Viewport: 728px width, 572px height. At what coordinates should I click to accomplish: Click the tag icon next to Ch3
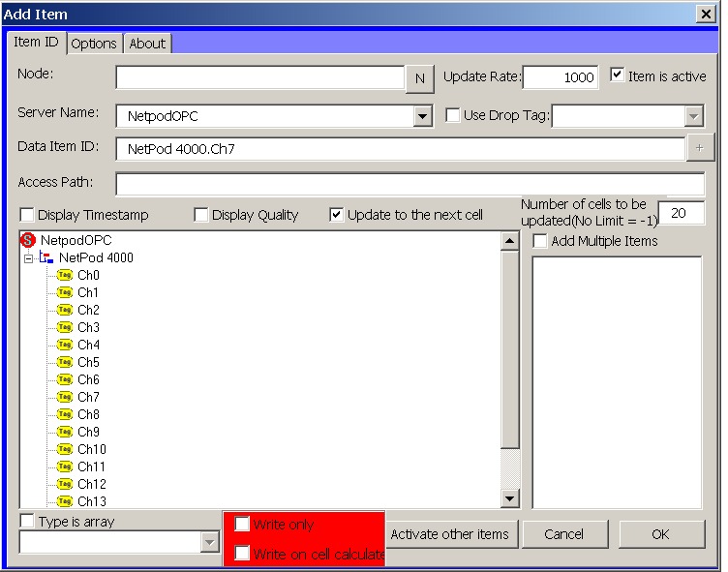65,327
